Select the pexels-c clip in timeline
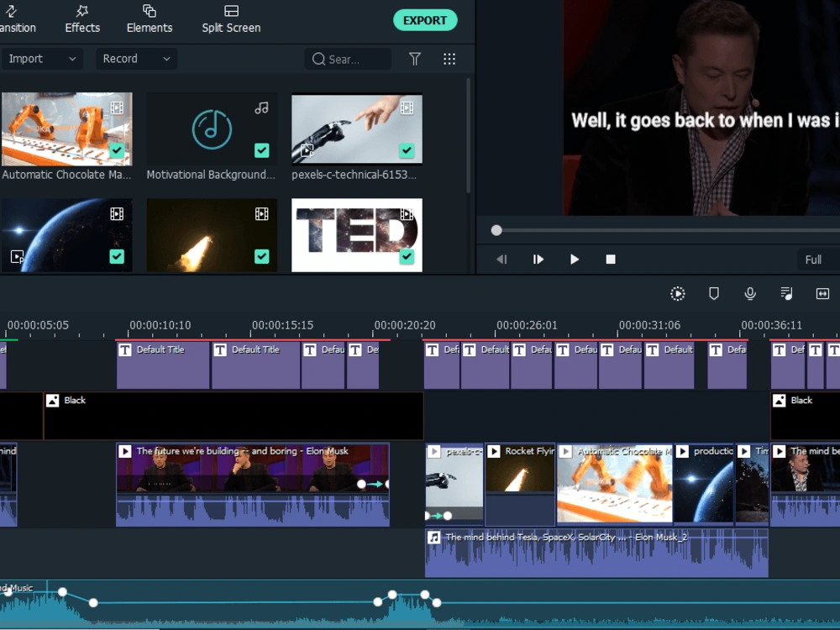 (x=454, y=485)
